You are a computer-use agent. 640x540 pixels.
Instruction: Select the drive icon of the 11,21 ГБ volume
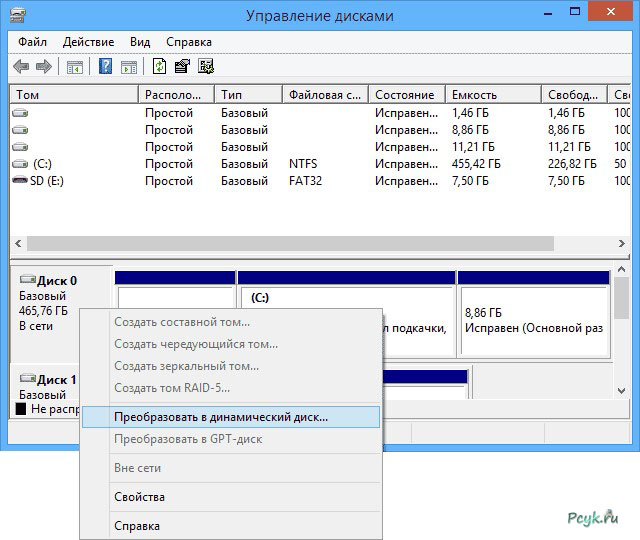point(20,147)
